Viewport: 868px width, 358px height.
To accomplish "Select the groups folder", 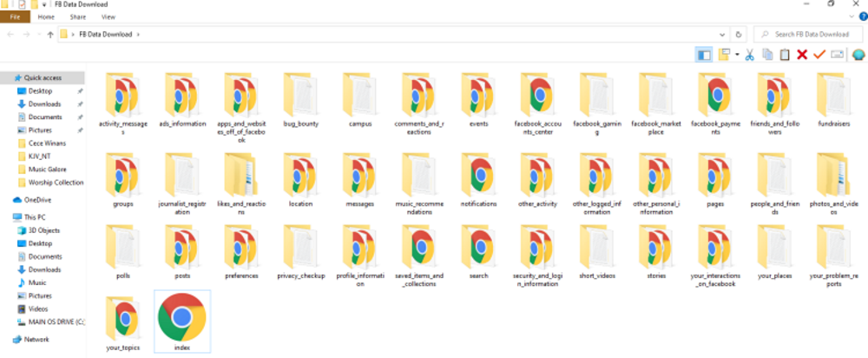I will (x=123, y=179).
